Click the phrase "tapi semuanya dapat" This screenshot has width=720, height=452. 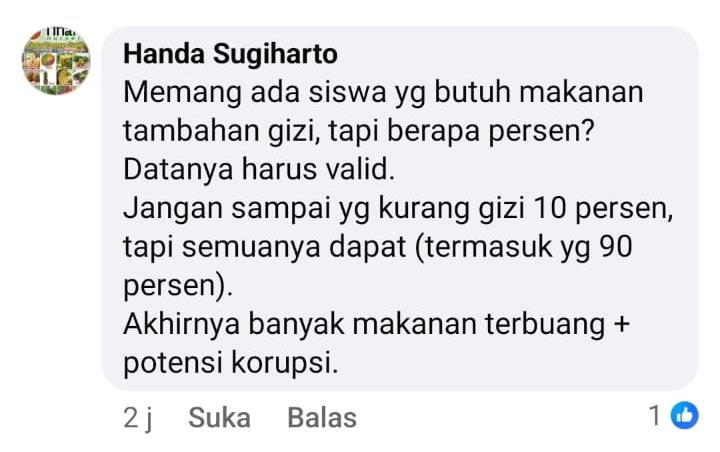pyautogui.click(x=264, y=247)
